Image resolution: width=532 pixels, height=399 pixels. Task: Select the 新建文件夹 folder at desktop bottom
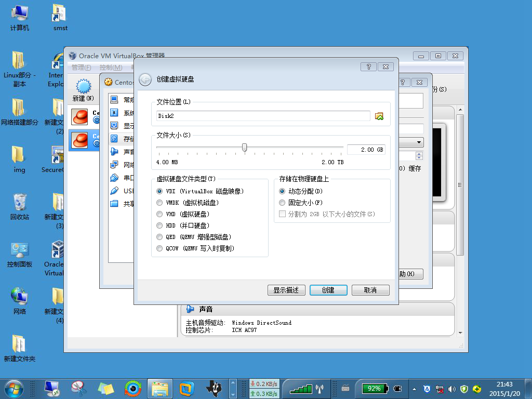[x=19, y=348]
